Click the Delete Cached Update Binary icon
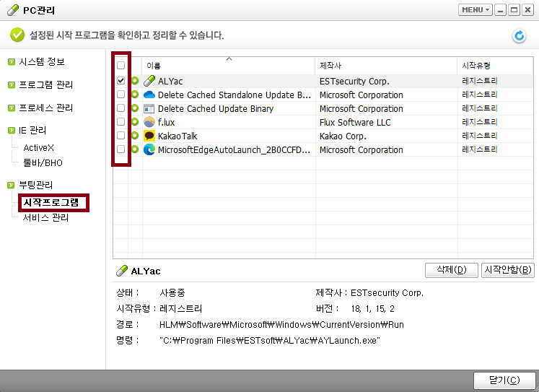This screenshot has height=392, width=539. 149,109
